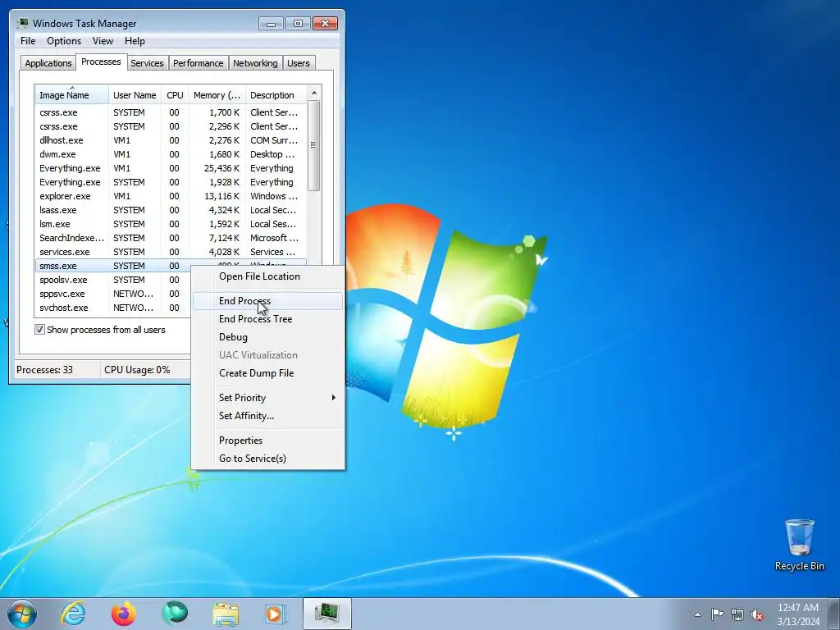The height and width of the screenshot is (630, 840).
Task: Click the Show Desktop strip
Action: pos(834,614)
